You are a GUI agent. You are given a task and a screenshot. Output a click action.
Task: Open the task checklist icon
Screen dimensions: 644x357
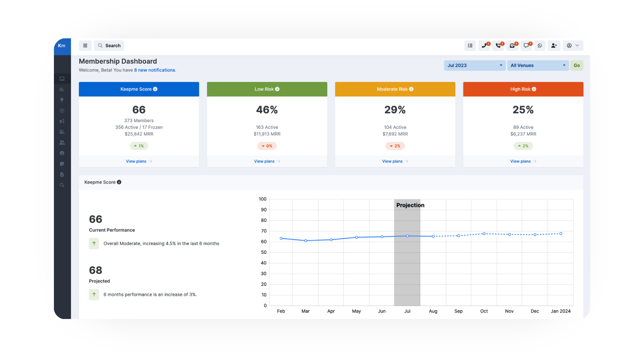[470, 46]
